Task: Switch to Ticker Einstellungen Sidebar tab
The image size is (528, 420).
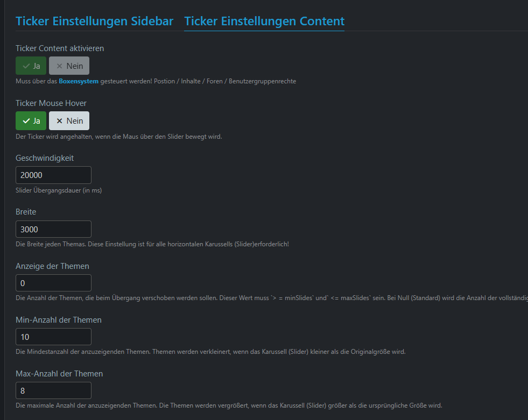Action: click(x=94, y=21)
